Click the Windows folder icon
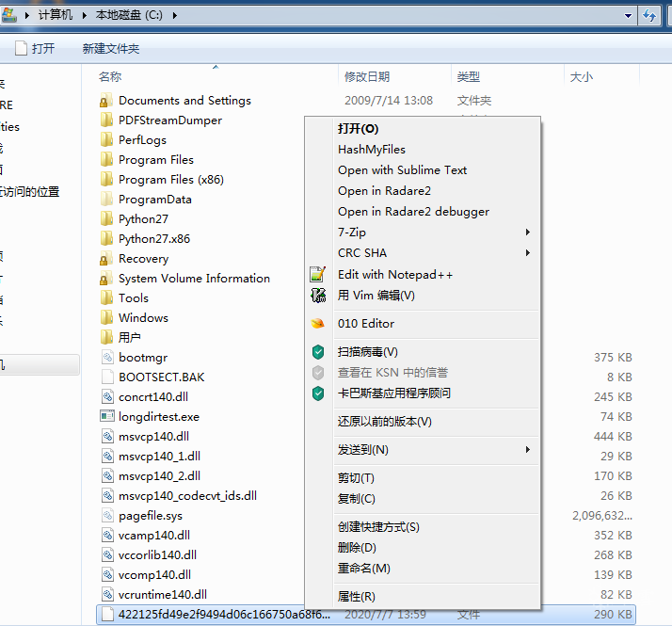Viewport: 672px width, 626px height. tap(106, 318)
